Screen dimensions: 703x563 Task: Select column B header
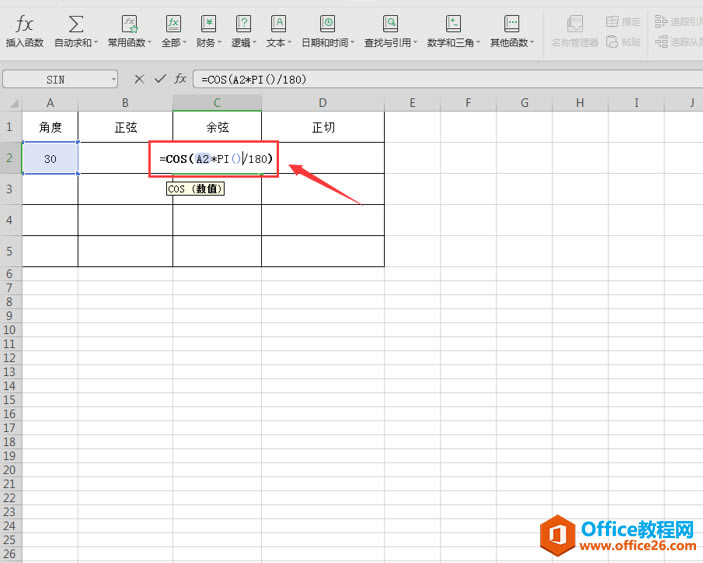(x=125, y=103)
